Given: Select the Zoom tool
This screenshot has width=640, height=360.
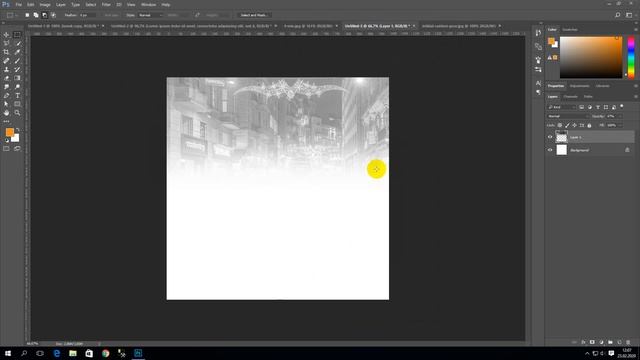Looking at the screenshot, I should pyautogui.click(x=17, y=113).
